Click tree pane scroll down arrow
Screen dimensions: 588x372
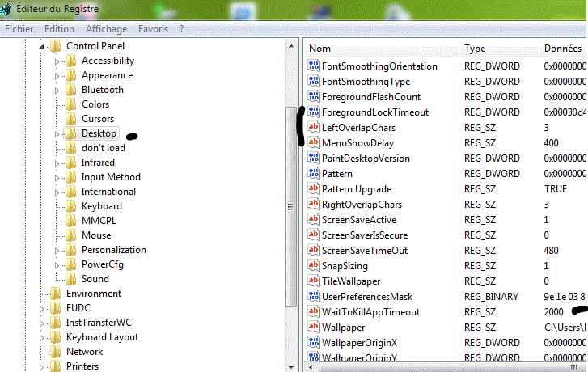point(291,367)
